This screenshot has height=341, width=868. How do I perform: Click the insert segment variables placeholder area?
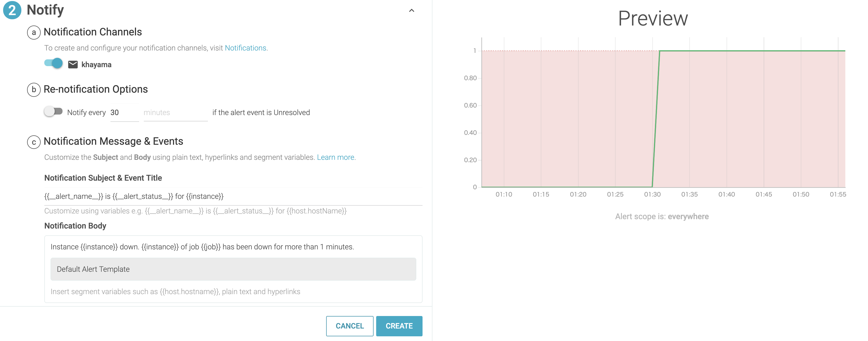click(175, 292)
